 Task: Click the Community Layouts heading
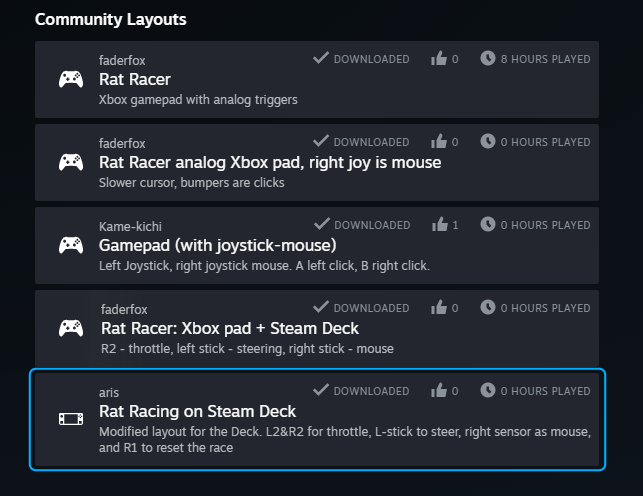pyautogui.click(x=110, y=19)
